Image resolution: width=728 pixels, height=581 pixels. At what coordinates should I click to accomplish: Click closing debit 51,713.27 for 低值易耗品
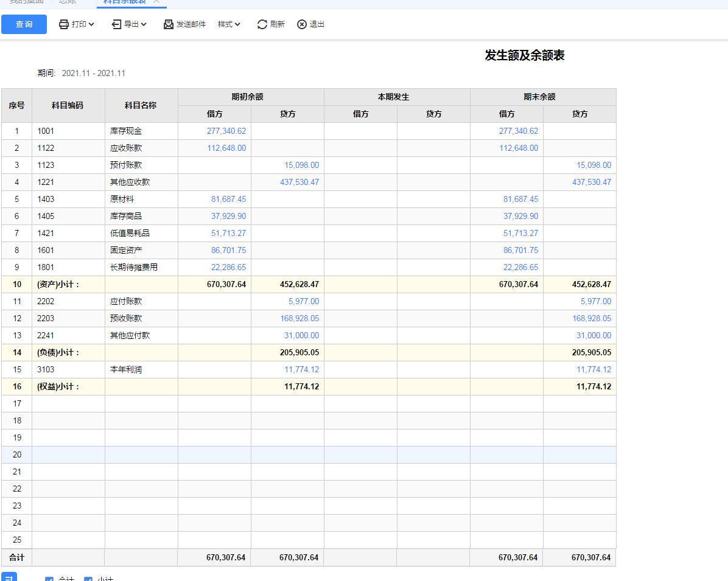(x=520, y=234)
